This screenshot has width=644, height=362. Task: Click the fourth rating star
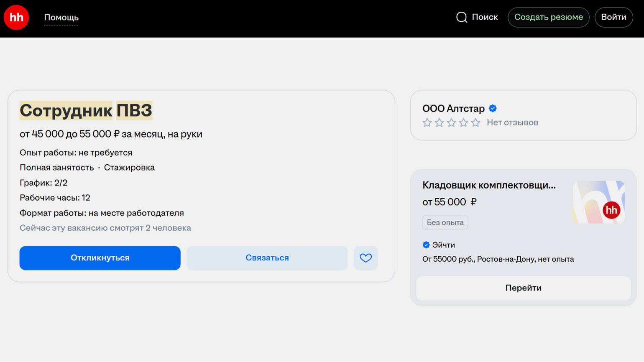[463, 122]
